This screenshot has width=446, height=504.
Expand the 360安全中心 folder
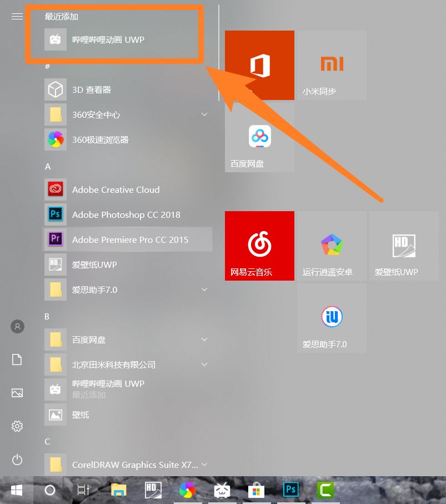(204, 114)
